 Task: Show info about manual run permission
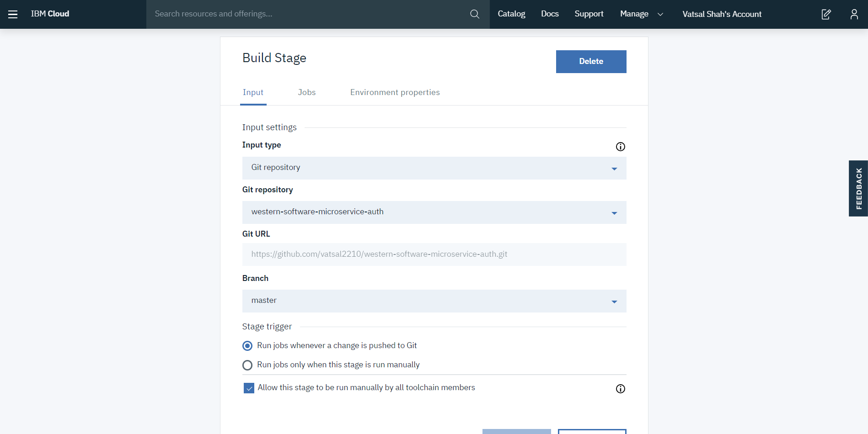[620, 389]
